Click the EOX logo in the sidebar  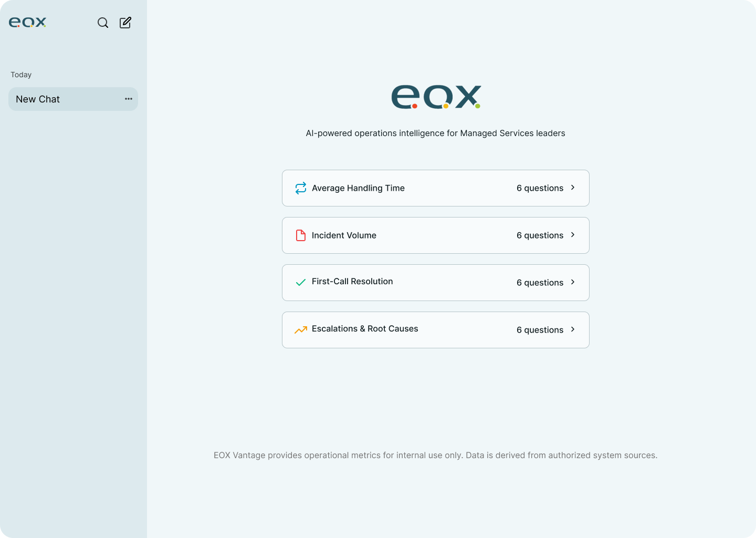[27, 22]
